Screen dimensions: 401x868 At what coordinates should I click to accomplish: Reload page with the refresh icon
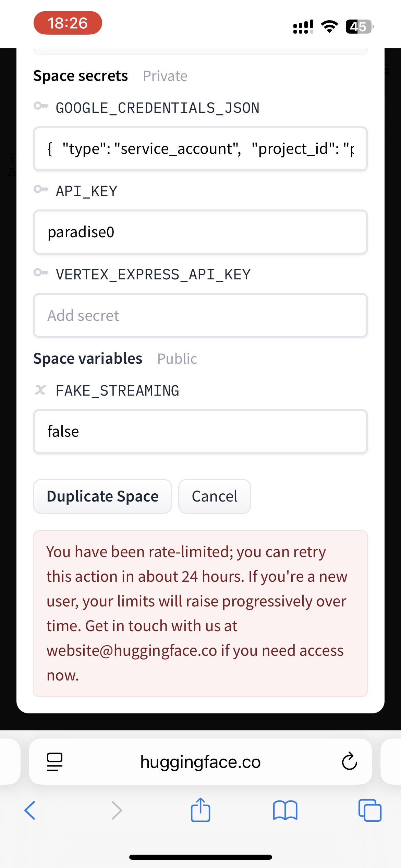coord(349,761)
